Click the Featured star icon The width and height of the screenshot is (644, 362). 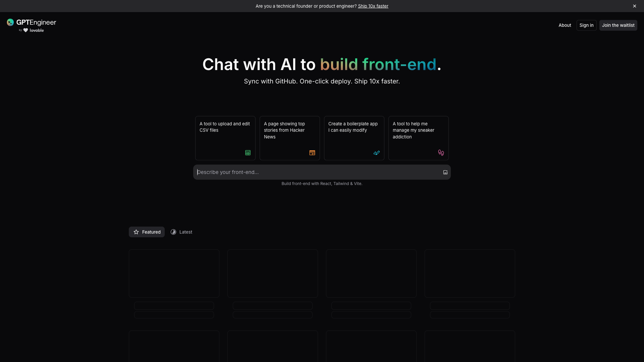[x=137, y=232]
